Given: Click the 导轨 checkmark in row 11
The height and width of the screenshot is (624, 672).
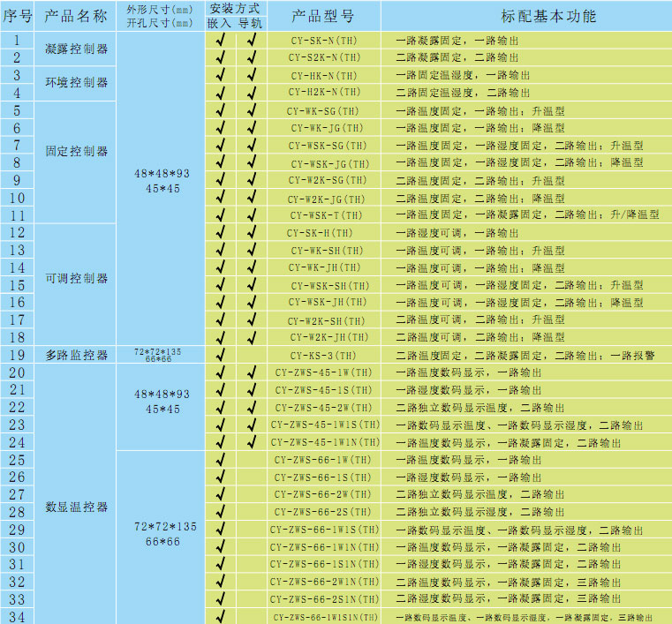Looking at the screenshot, I should click(x=252, y=214).
